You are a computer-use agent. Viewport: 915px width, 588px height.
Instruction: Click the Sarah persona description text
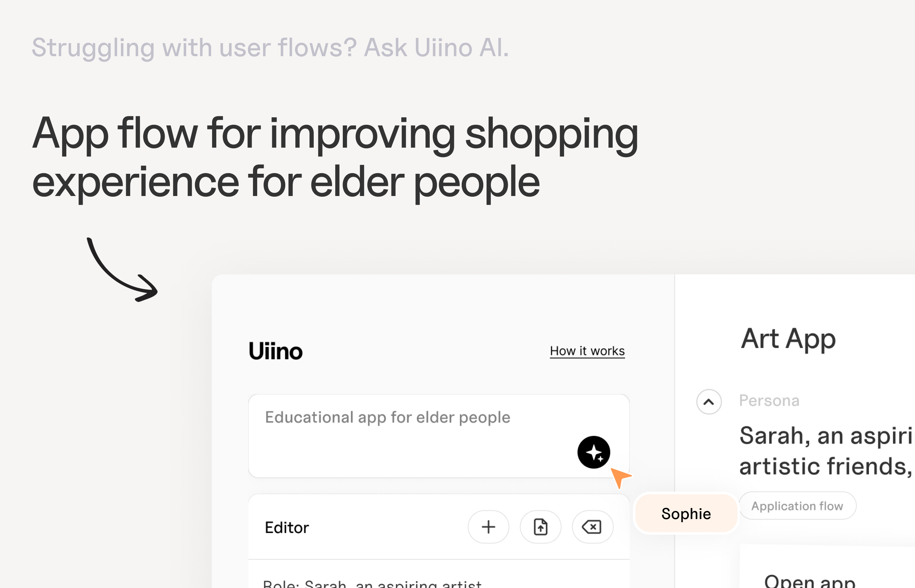coord(825,451)
